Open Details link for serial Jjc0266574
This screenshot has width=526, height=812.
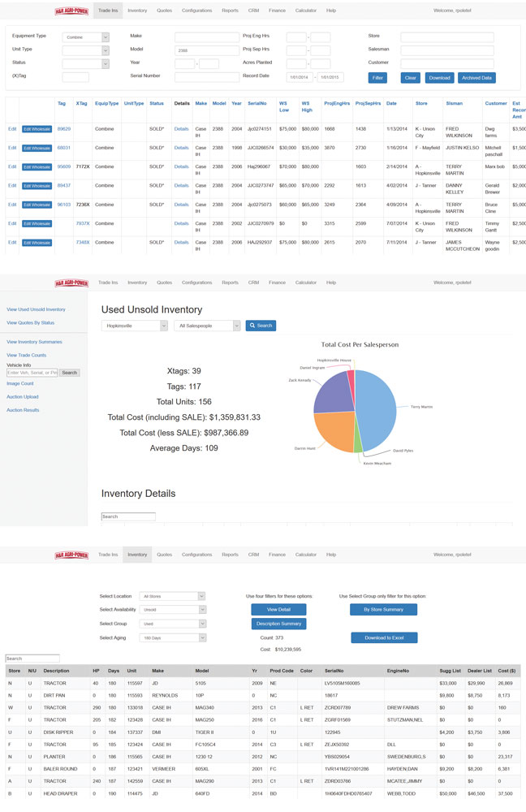coord(181,148)
